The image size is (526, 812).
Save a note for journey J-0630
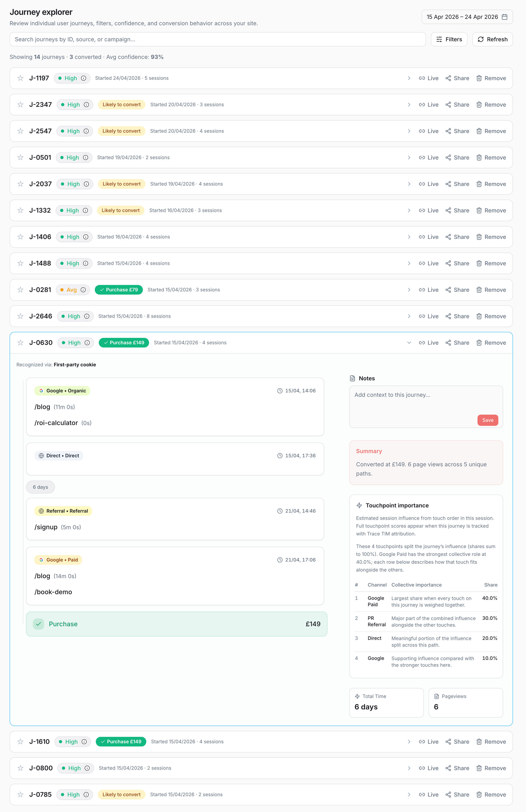tap(488, 420)
